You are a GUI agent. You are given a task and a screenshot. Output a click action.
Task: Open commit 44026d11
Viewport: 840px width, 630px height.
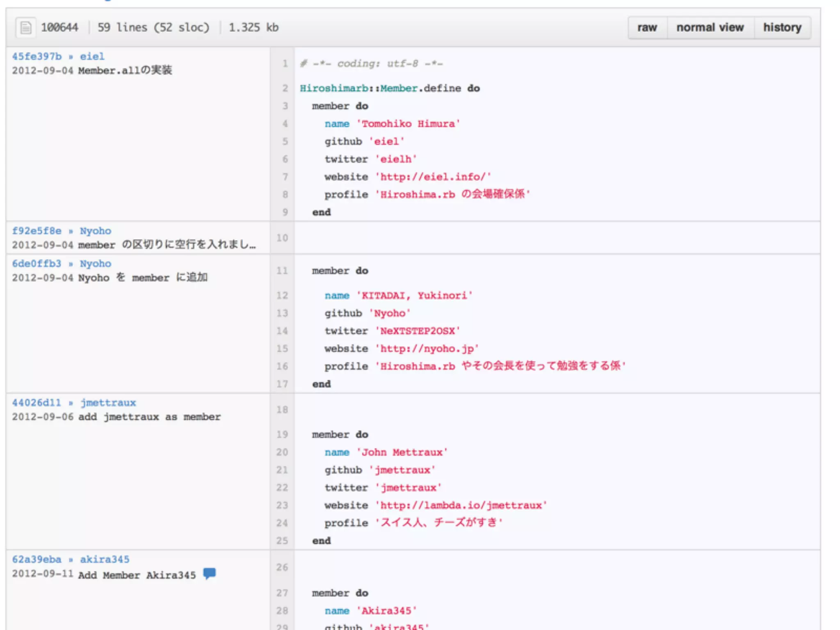[x=37, y=403]
